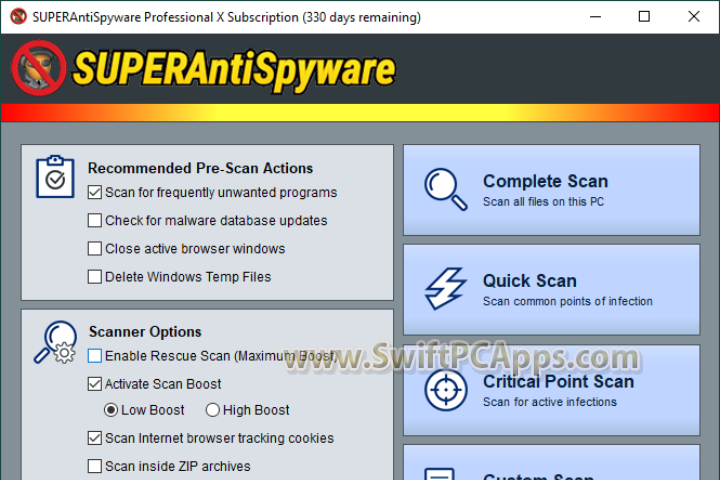Click the window title text showing days remaining
The height and width of the screenshot is (480, 720).
tap(226, 17)
